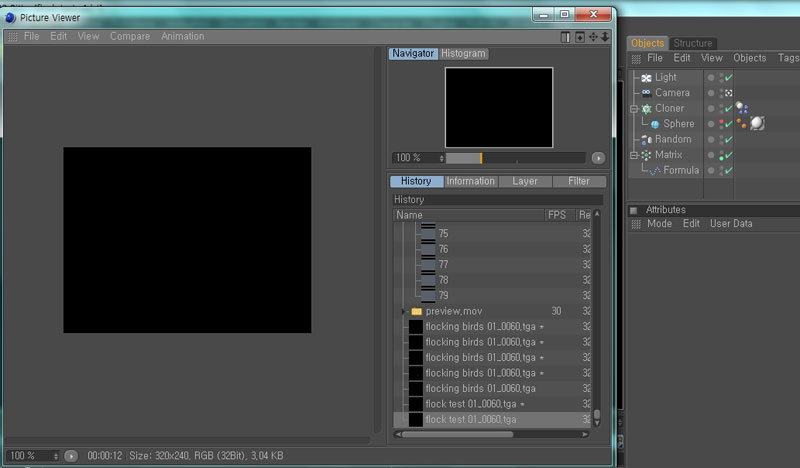Click the Cloner object icon

click(646, 108)
